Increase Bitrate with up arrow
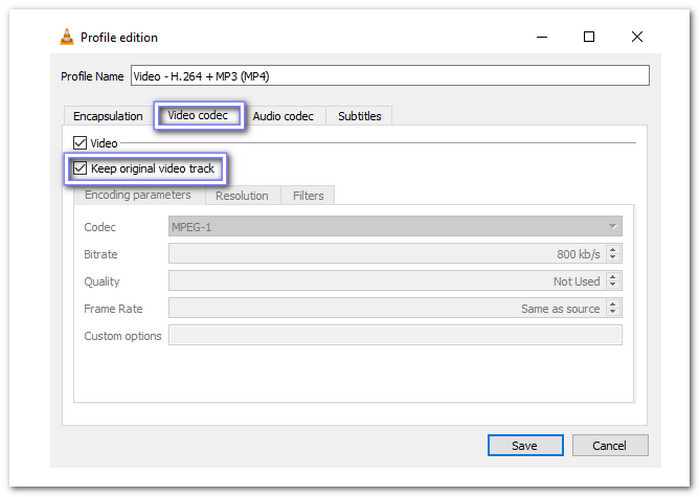700x497 pixels. (613, 250)
